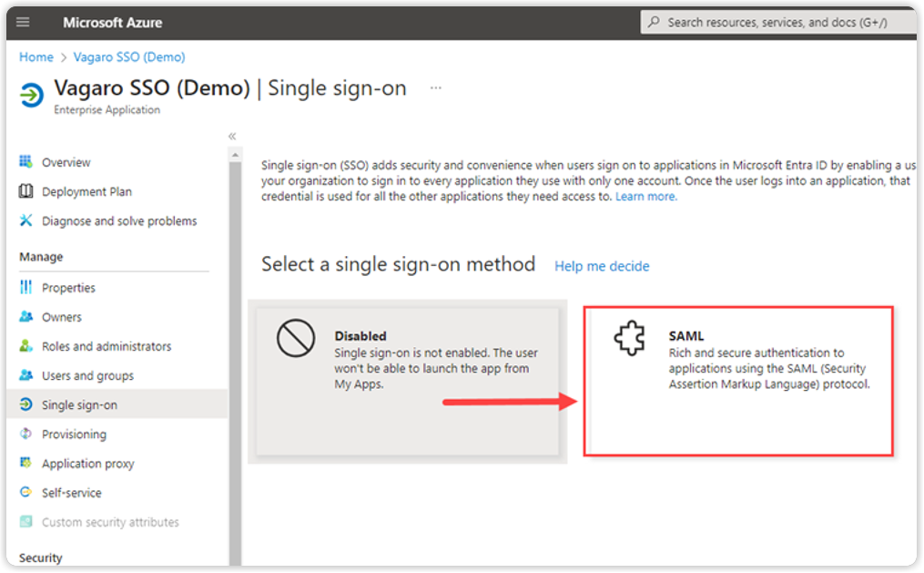The width and height of the screenshot is (924, 573).
Task: Click the Disabled prohibition circle icon
Action: [x=296, y=338]
